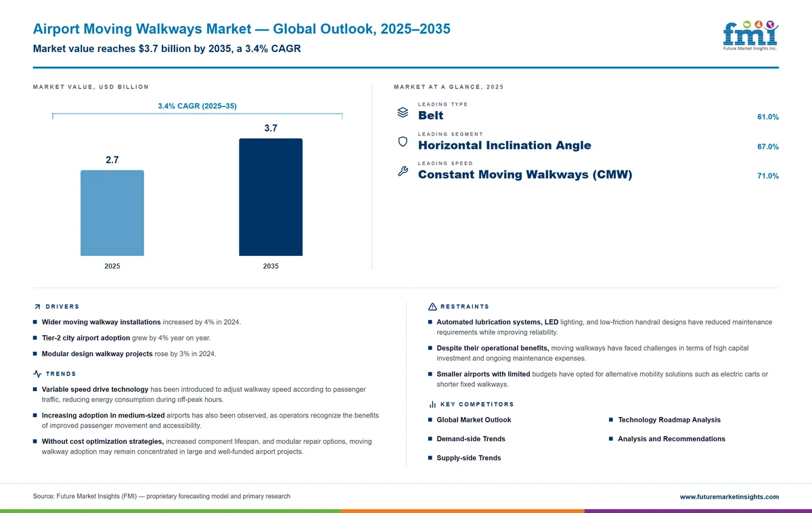This screenshot has width=812, height=513.
Task: Click the 61.0% value for Belt
Action: click(768, 117)
